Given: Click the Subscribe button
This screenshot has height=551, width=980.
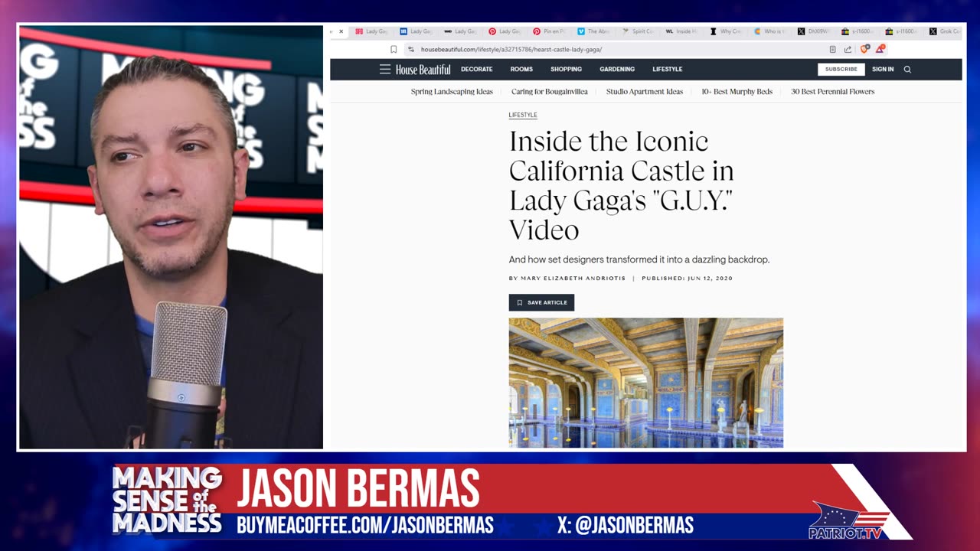Looking at the screenshot, I should (841, 69).
